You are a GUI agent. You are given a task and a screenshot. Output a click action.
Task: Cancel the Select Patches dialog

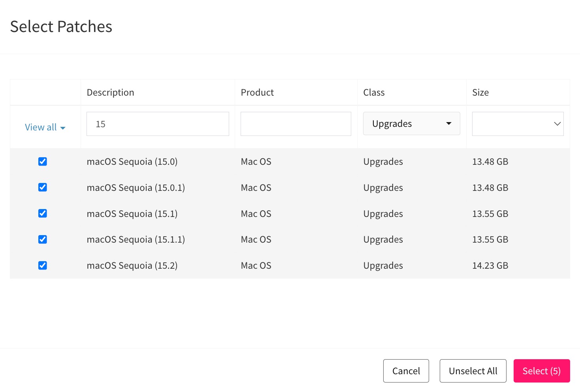406,371
